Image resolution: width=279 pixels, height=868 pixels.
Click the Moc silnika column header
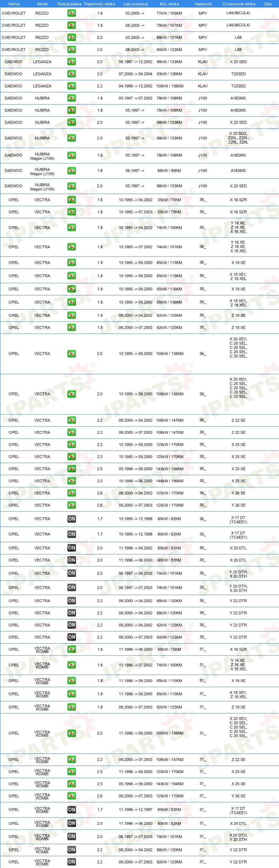169,4
